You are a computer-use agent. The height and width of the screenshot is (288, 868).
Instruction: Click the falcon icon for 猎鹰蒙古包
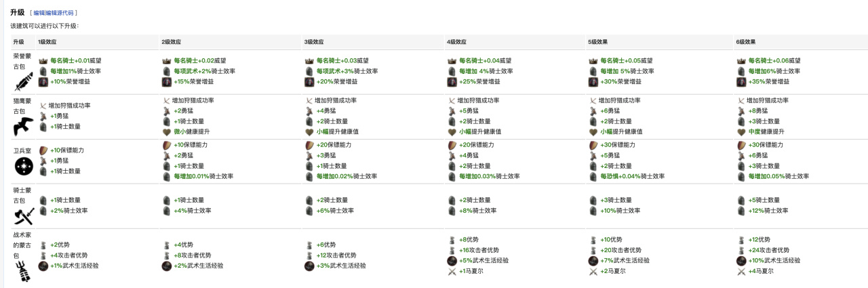click(24, 126)
